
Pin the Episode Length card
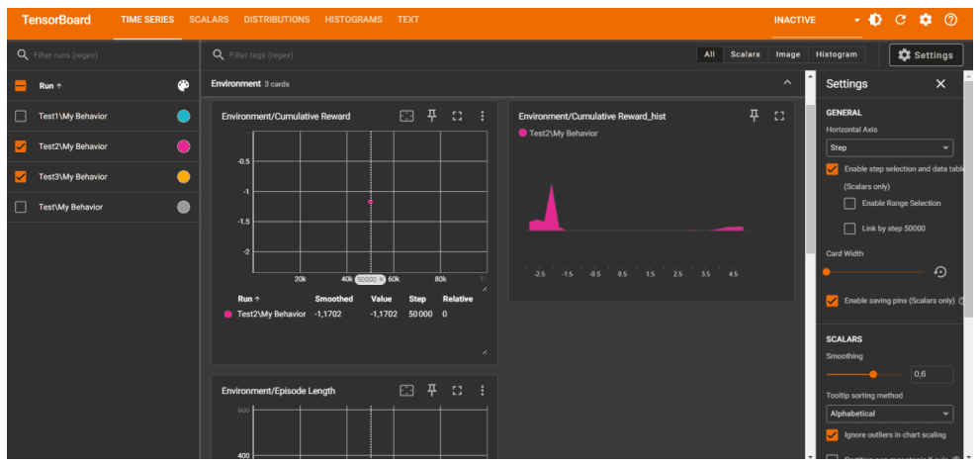click(432, 390)
